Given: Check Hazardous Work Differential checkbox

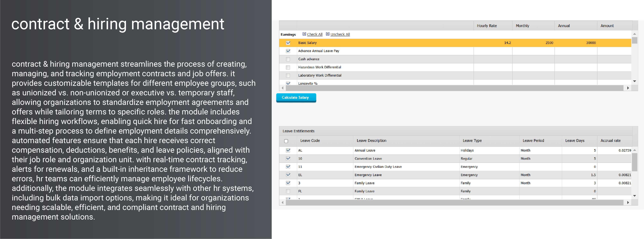Looking at the screenshot, I should coord(288,67).
